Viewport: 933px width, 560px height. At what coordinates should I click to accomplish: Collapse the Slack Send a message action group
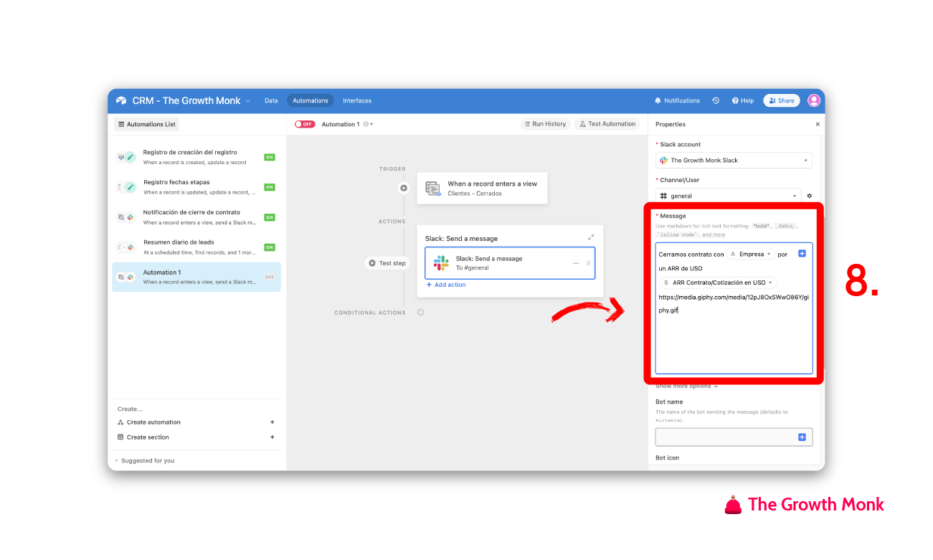tap(590, 238)
